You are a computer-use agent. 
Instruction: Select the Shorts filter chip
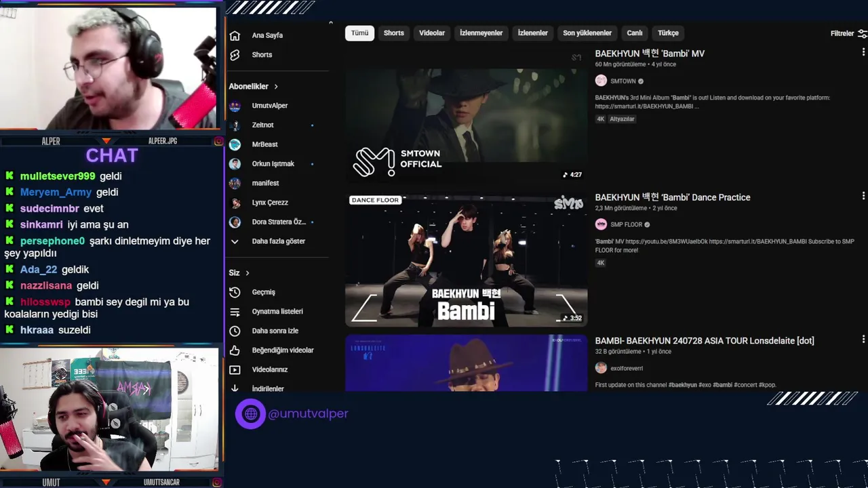pyautogui.click(x=393, y=33)
